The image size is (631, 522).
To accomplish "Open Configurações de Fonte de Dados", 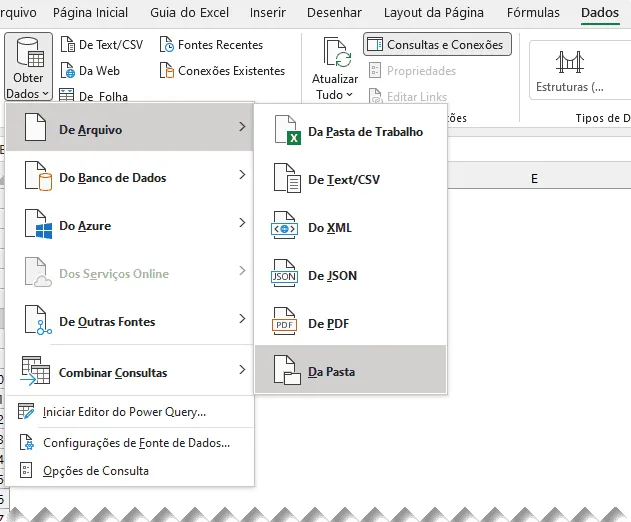I will coord(130,443).
